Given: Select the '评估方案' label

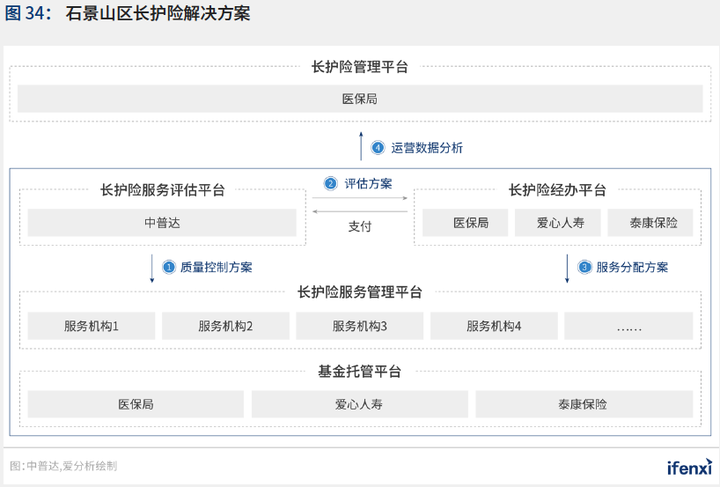Looking at the screenshot, I should (x=368, y=184).
